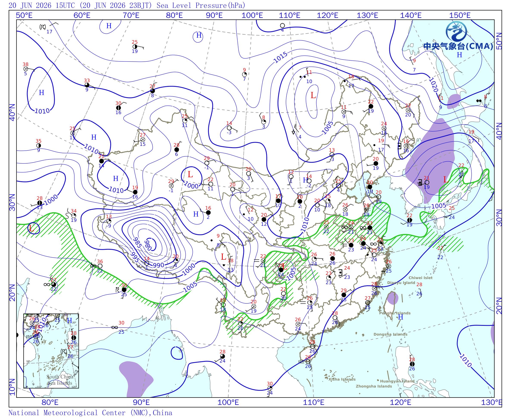
Task: Click the 980 isobar label
Action: (x=148, y=246)
